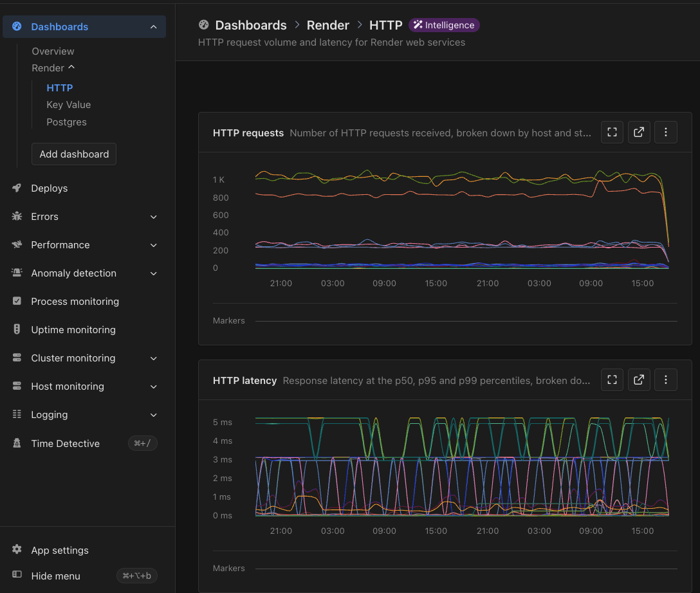This screenshot has width=700, height=593.
Task: Open the Postgres dashboard
Action: 66,122
